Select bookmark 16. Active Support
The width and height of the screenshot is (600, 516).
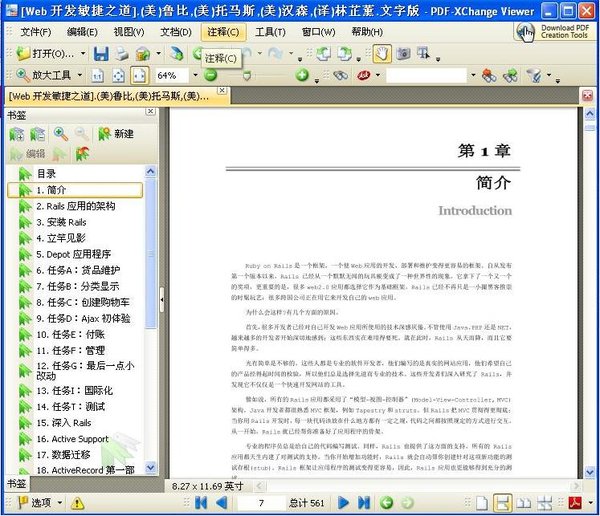(72, 439)
